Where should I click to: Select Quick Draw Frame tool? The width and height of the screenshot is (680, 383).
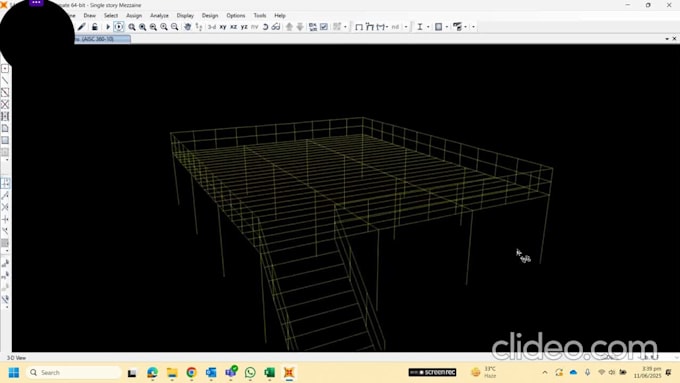[5, 92]
